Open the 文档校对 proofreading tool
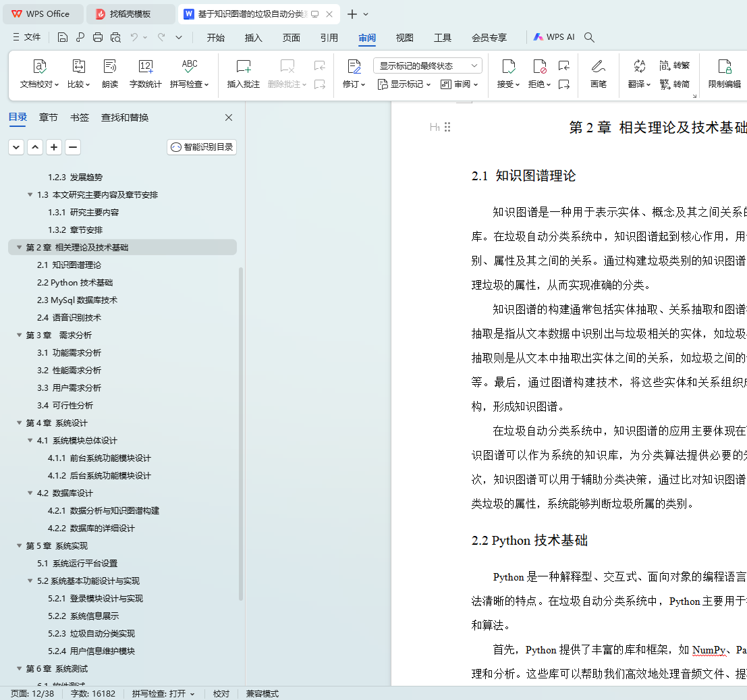 click(x=39, y=74)
